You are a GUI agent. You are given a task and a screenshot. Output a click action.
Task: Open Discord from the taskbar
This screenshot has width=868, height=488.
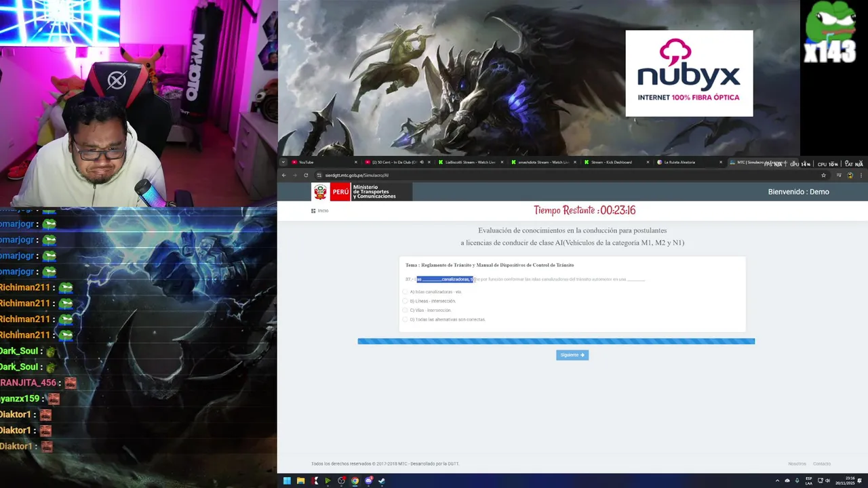pyautogui.click(x=368, y=481)
